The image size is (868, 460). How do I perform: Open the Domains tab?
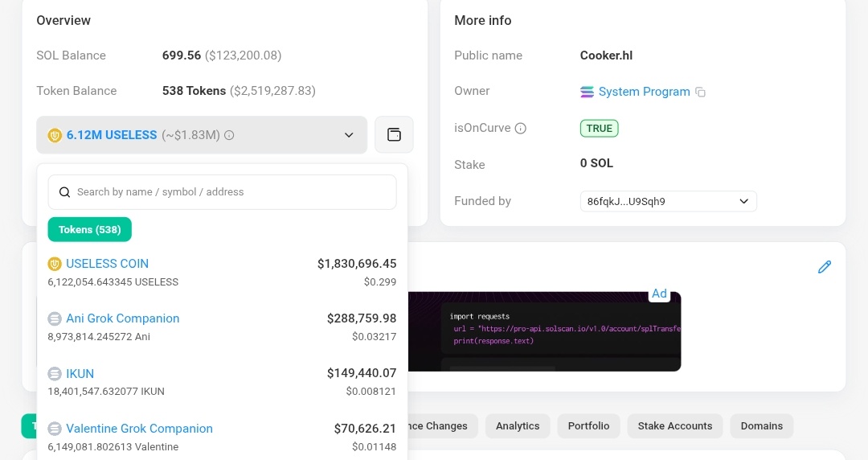[x=762, y=425]
